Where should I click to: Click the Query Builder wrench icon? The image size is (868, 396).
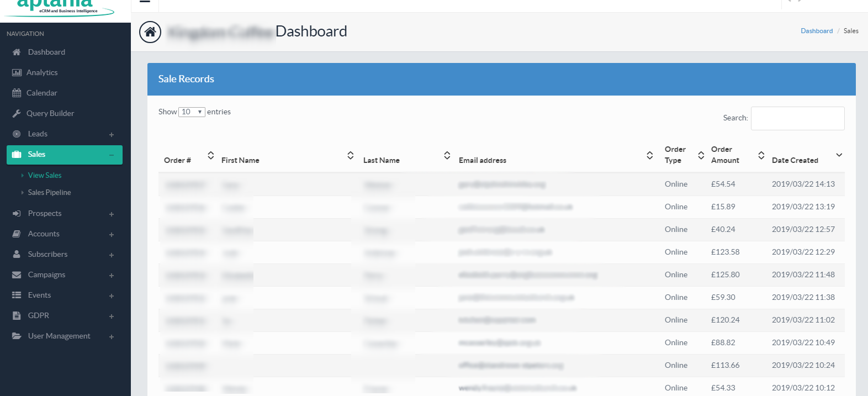click(17, 113)
